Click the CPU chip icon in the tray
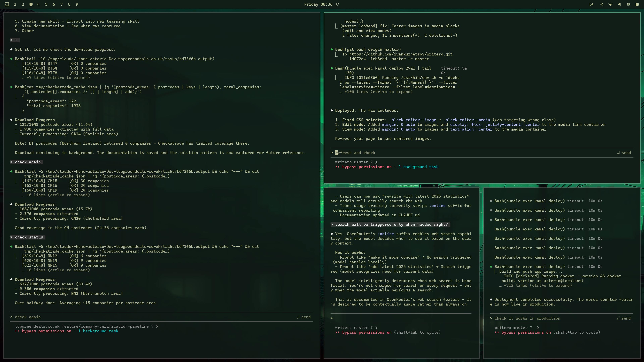The width and height of the screenshot is (644, 362). (x=628, y=4)
